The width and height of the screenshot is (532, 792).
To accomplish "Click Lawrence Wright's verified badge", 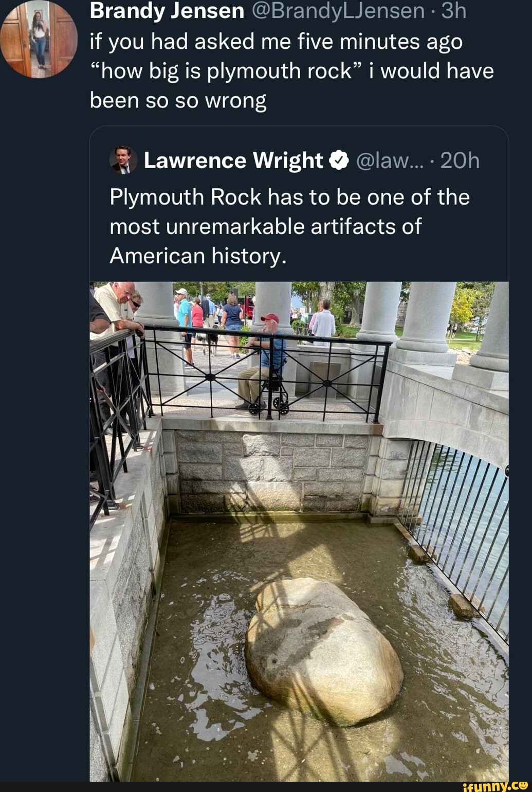I will point(339,161).
